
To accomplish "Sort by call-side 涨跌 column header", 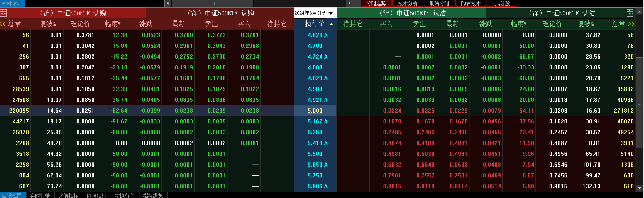I will tap(146, 24).
